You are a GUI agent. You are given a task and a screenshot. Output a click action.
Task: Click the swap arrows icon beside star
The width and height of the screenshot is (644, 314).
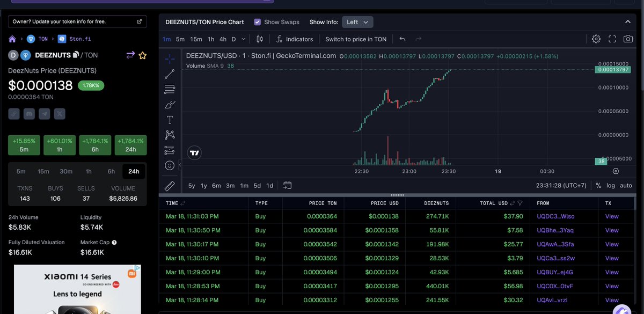pos(130,55)
